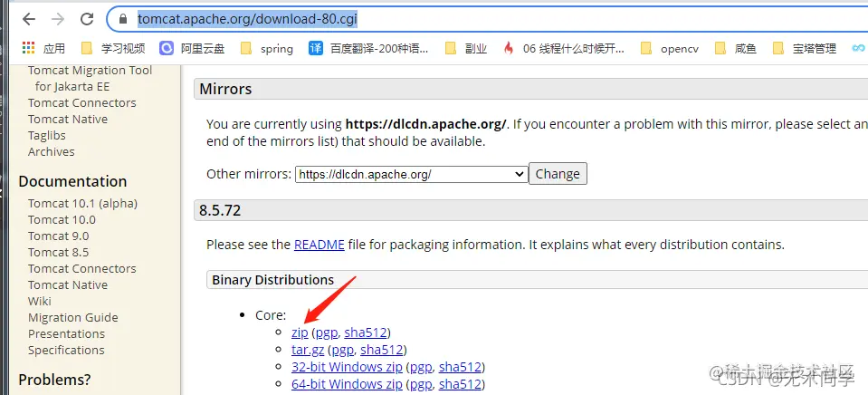Open the 学习视频 bookmark folder
868x395 pixels.
(113, 49)
